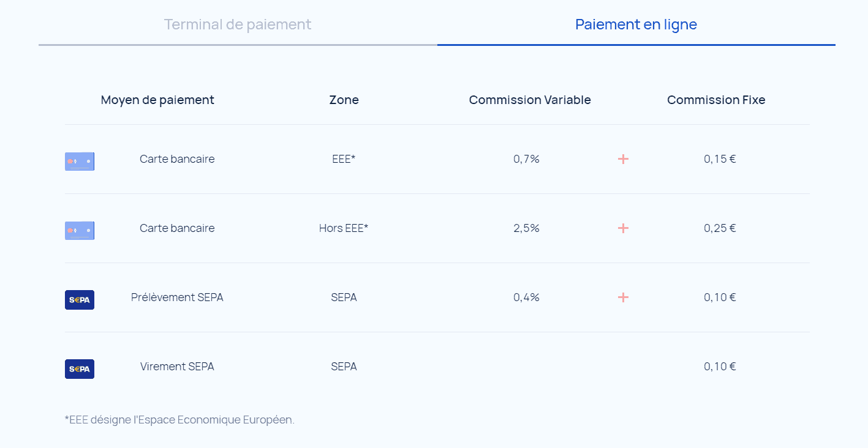868x448 pixels.
Task: Switch to the Terminal de paiement tab
Action: coord(238,24)
